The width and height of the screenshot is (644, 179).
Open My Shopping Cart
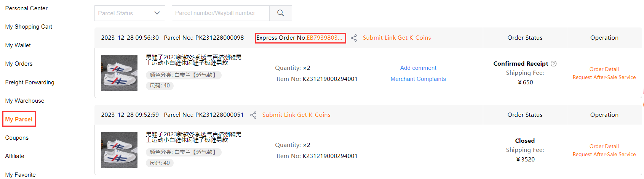[x=29, y=27]
